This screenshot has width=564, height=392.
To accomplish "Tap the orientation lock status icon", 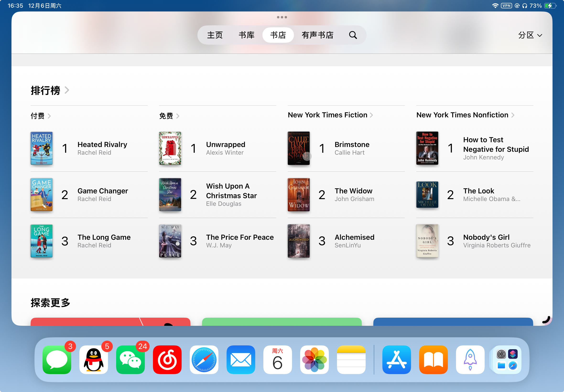I will point(517,6).
